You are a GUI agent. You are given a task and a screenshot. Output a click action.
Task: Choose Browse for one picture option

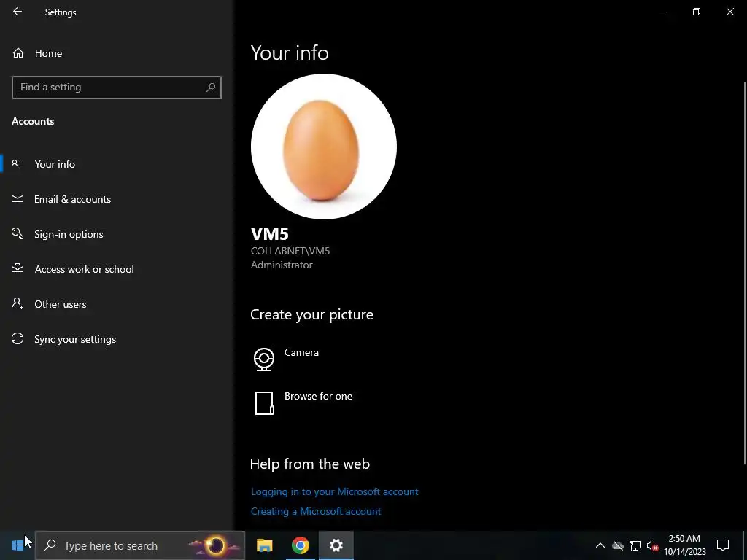318,396
